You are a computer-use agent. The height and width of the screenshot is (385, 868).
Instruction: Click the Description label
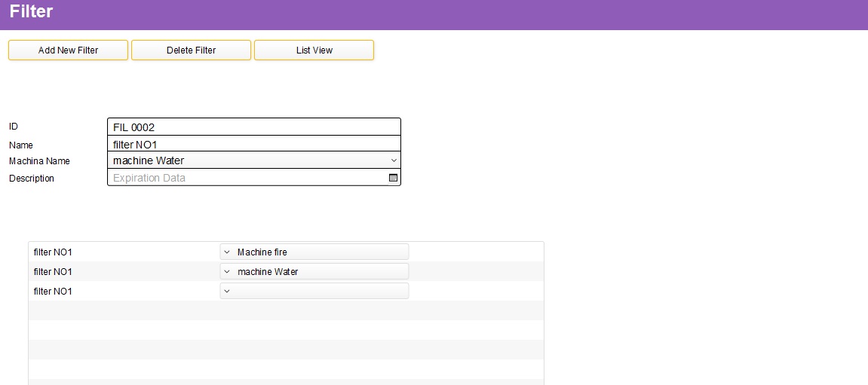tap(32, 178)
